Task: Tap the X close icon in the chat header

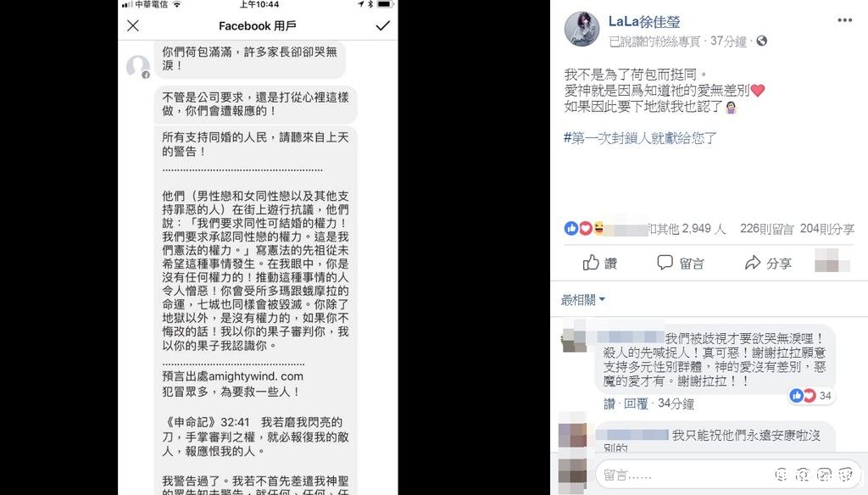Action: [133, 25]
